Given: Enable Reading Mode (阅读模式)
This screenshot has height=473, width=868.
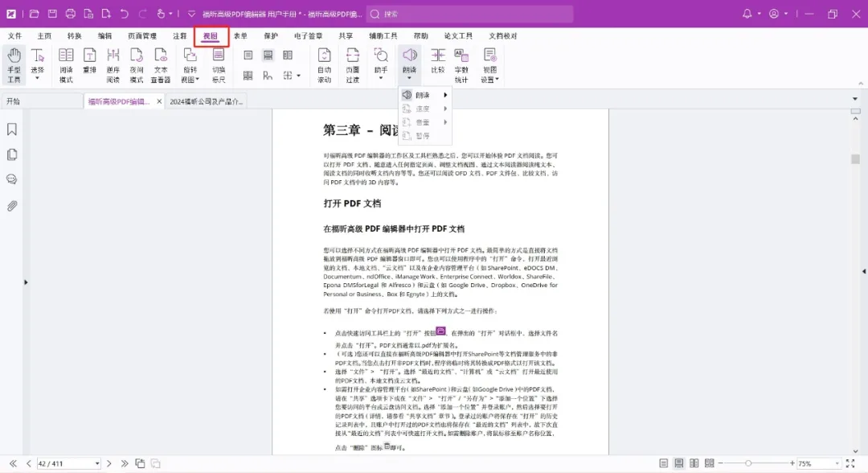Looking at the screenshot, I should click(66, 65).
